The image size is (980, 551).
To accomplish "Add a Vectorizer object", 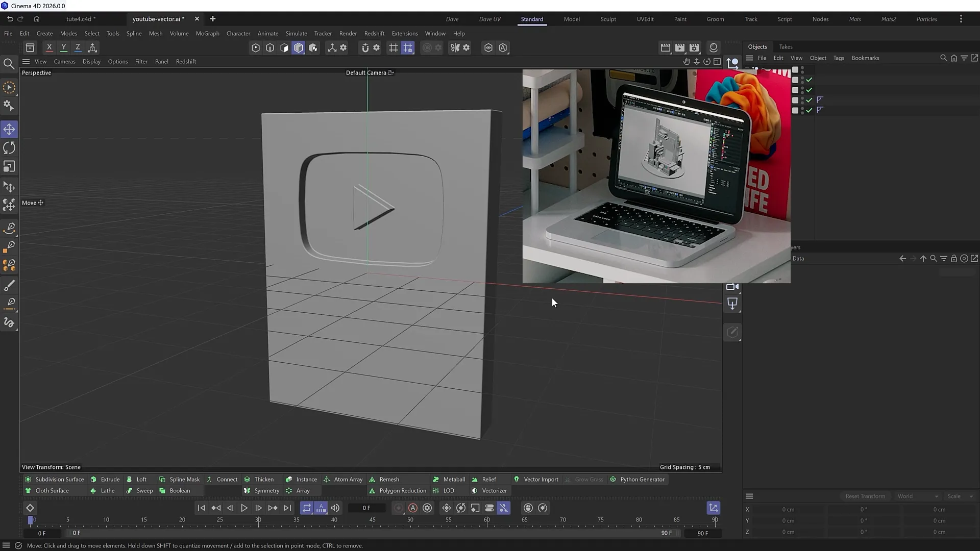I will coord(489,490).
